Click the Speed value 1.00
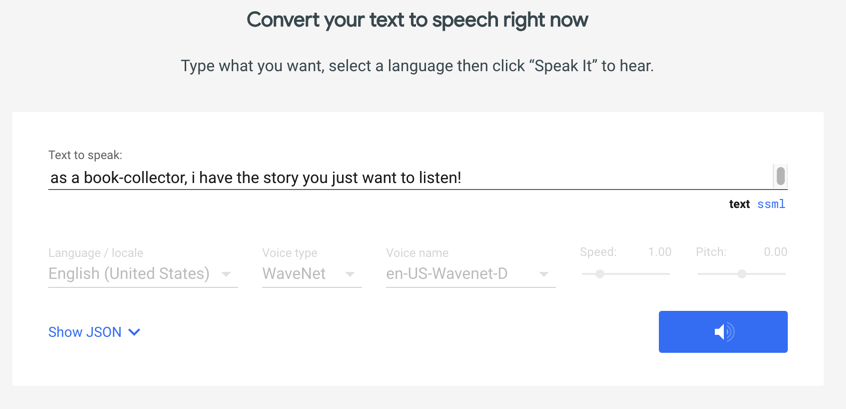 [x=659, y=252]
